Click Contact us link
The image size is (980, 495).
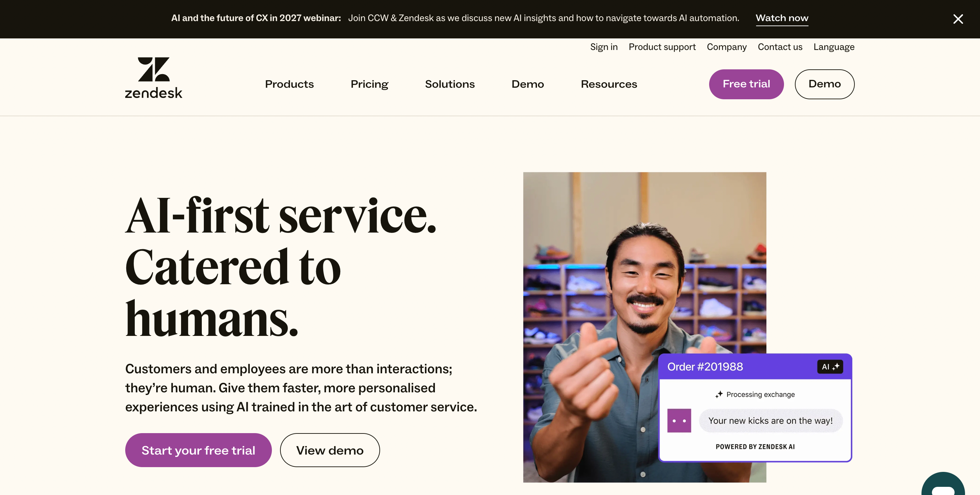pyautogui.click(x=780, y=47)
